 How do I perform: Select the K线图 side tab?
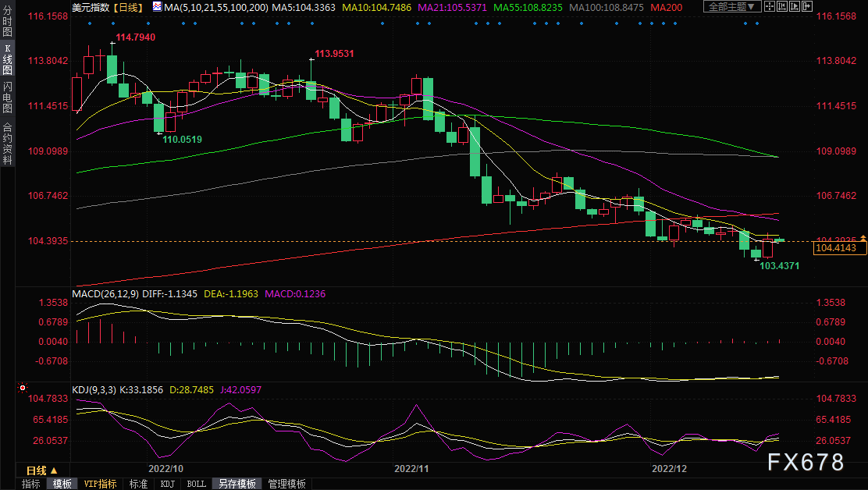point(7,61)
